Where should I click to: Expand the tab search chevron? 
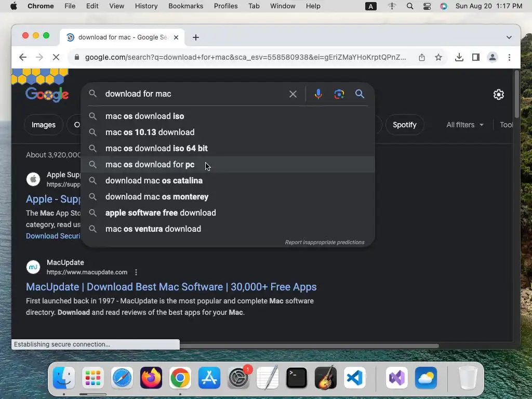click(x=509, y=37)
